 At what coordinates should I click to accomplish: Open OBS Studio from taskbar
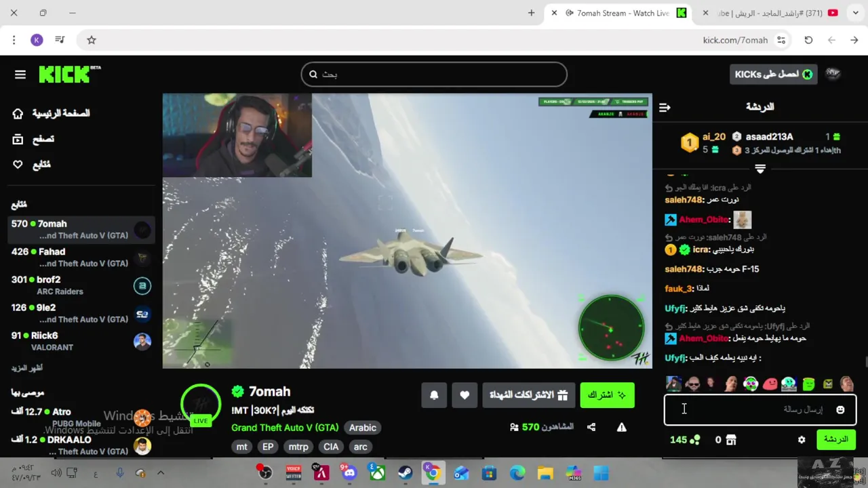point(265,472)
